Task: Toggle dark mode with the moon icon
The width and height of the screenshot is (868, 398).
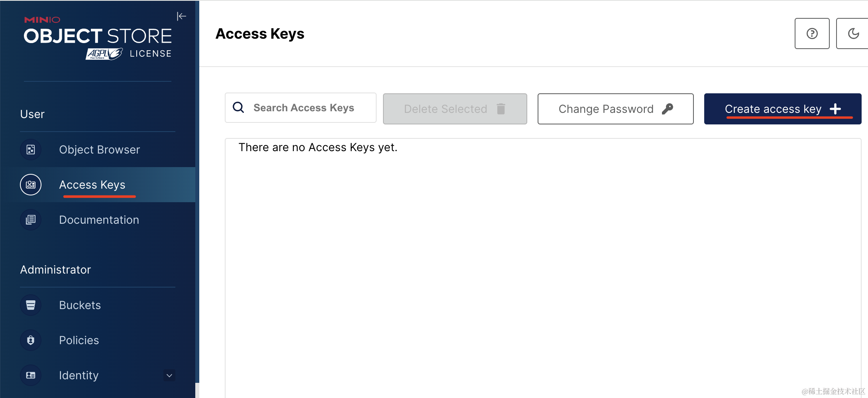Action: (x=852, y=33)
